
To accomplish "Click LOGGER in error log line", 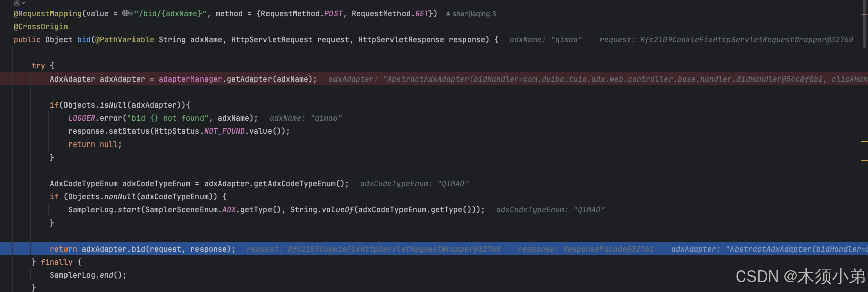I will click(x=82, y=118).
